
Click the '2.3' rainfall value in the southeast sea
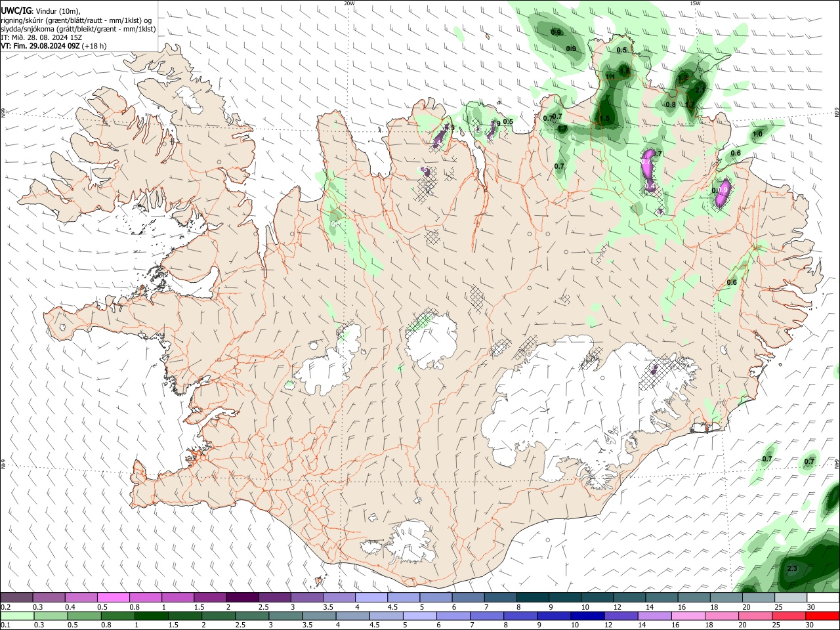(791, 568)
